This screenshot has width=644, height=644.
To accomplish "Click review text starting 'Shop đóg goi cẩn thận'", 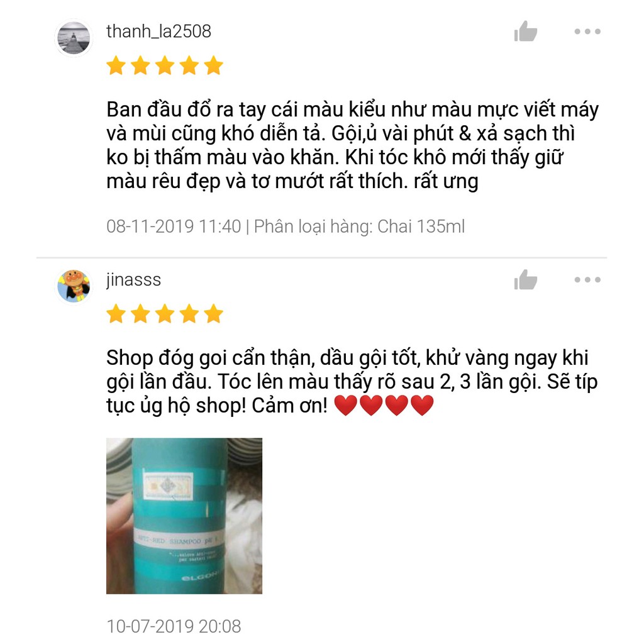I will (352, 382).
